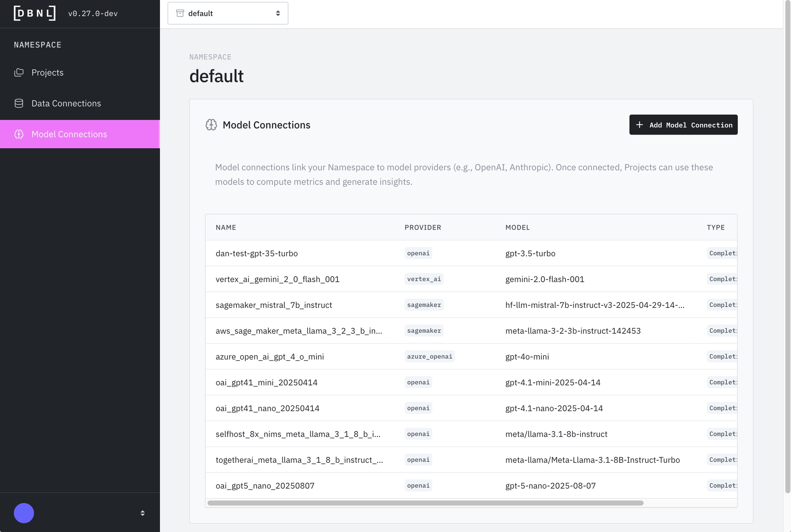The height and width of the screenshot is (532, 791).
Task: Click the DBNL logo
Action: [35, 13]
